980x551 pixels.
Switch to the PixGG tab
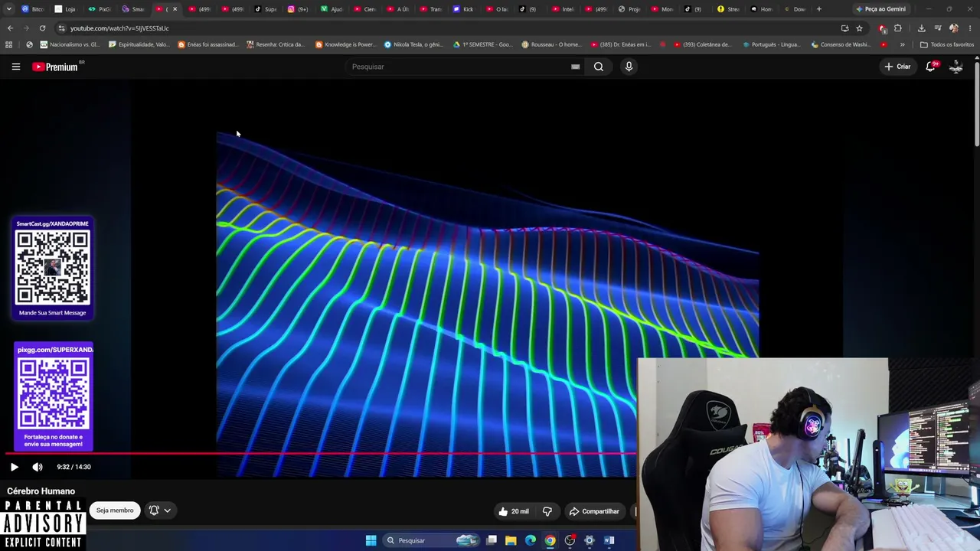[100, 9]
